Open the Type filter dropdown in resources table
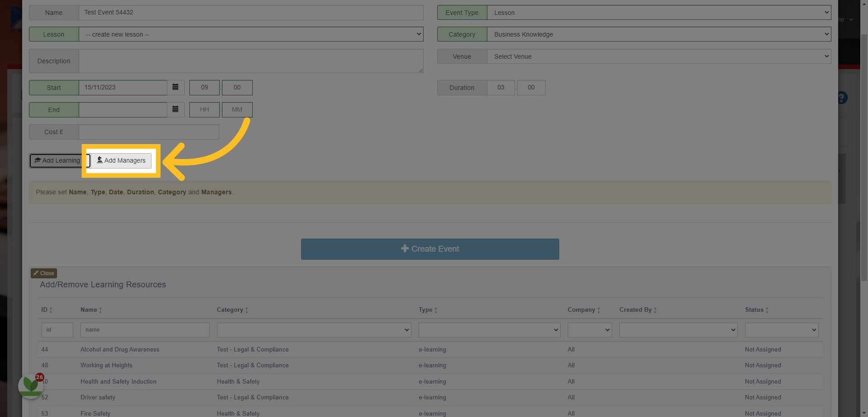This screenshot has width=868, height=417. tap(489, 330)
